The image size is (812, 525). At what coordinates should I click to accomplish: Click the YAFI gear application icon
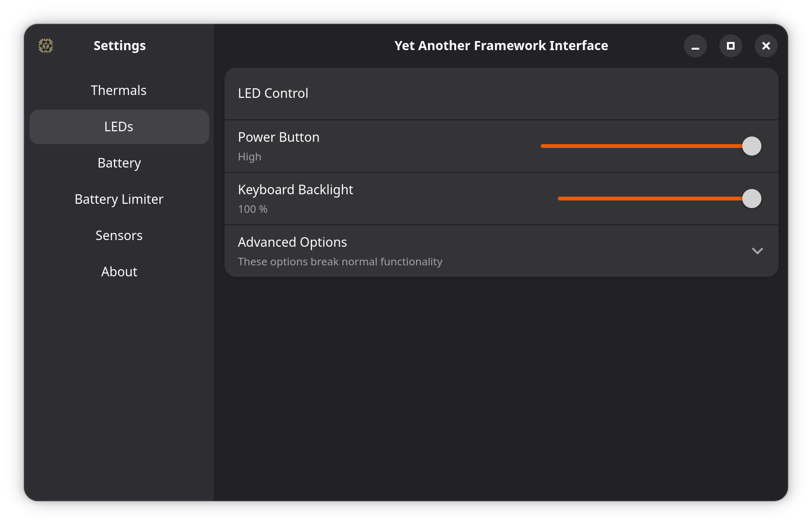point(46,45)
